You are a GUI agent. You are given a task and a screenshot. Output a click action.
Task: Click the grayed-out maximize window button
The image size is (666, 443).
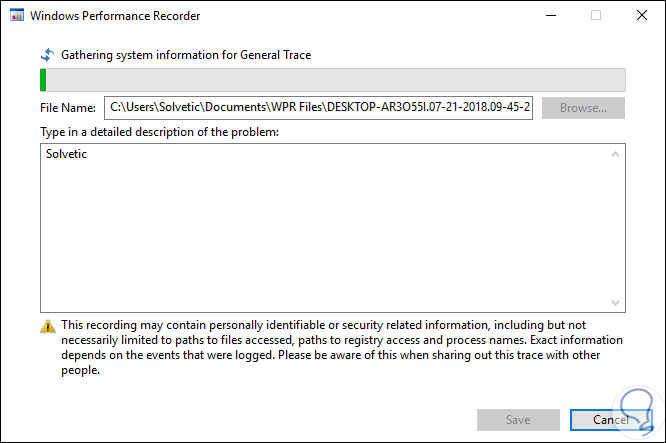click(x=596, y=16)
